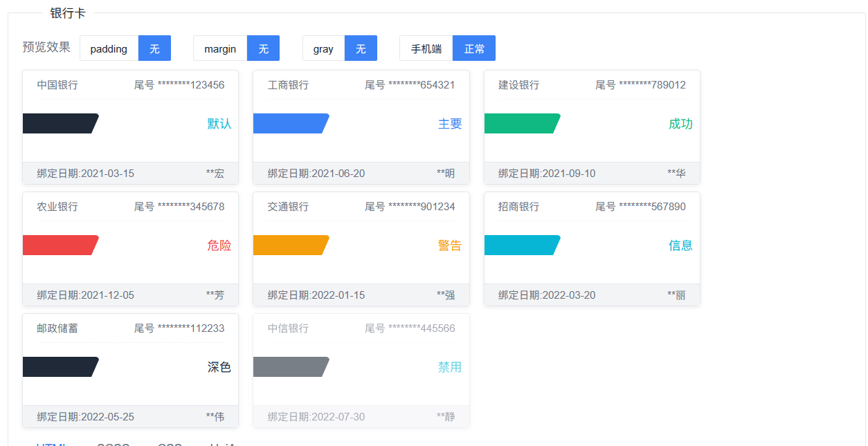Click bind date 2022-05-25
868x446 pixels.
coord(86,417)
